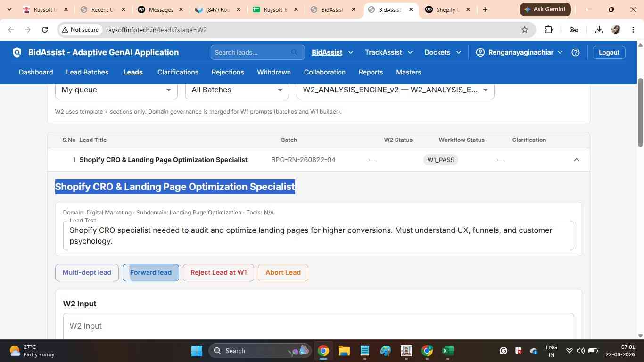Click the BidAssist shield logo icon
The width and height of the screenshot is (644, 362).
point(17,52)
